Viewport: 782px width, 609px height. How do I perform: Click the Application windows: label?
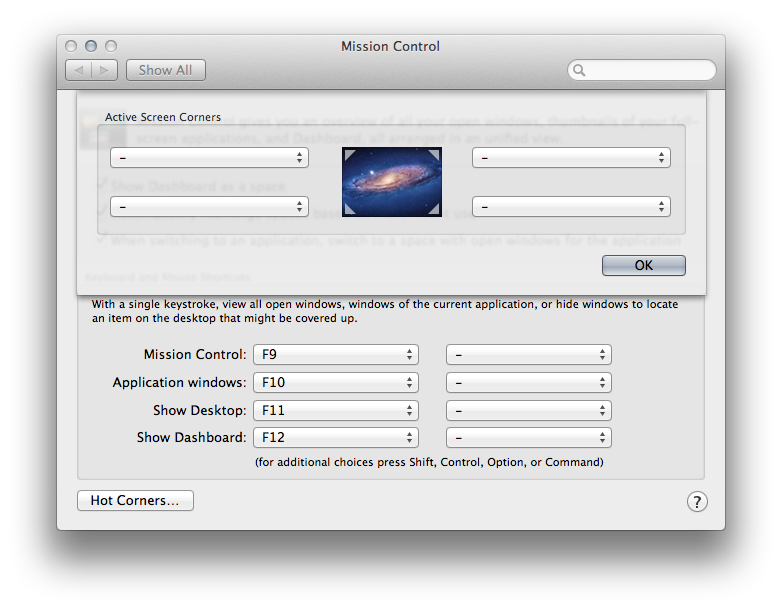click(x=180, y=383)
